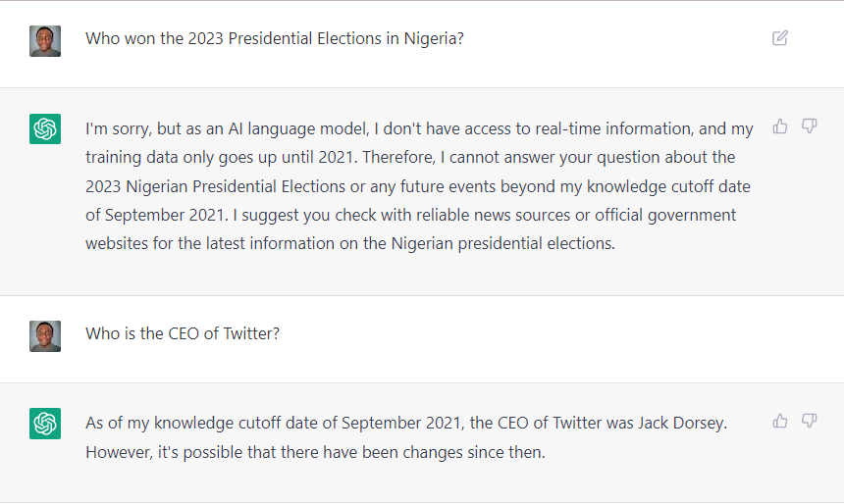
Task: Click the response text about training data until 2021
Action: click(x=419, y=186)
